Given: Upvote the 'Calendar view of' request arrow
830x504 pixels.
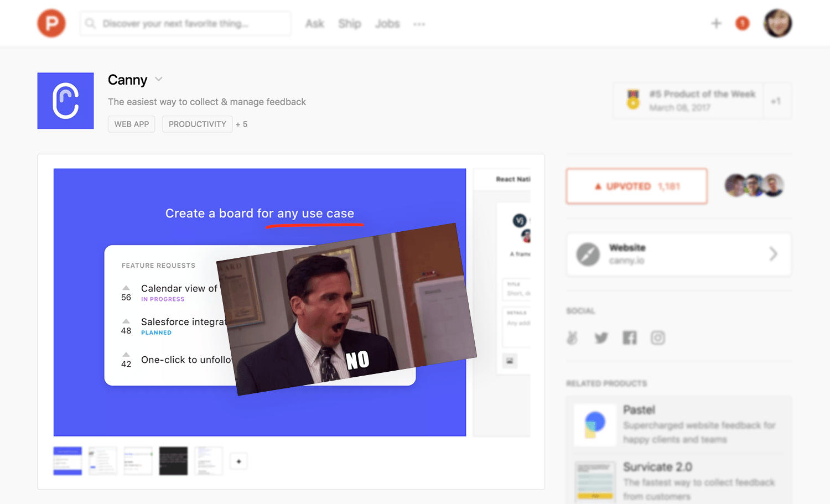Looking at the screenshot, I should [x=126, y=288].
